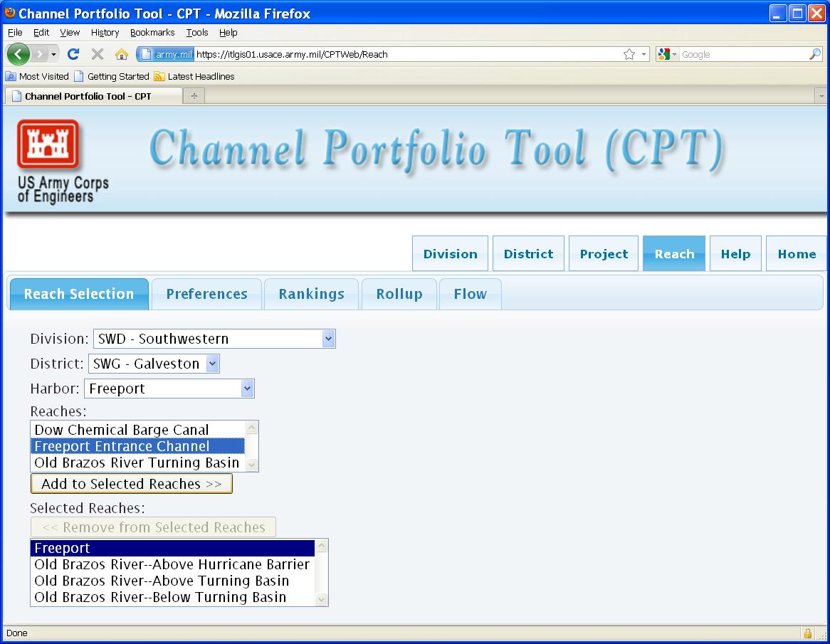The height and width of the screenshot is (644, 830).
Task: Select Dow Chemical Barge Canal reach
Action: point(137,430)
